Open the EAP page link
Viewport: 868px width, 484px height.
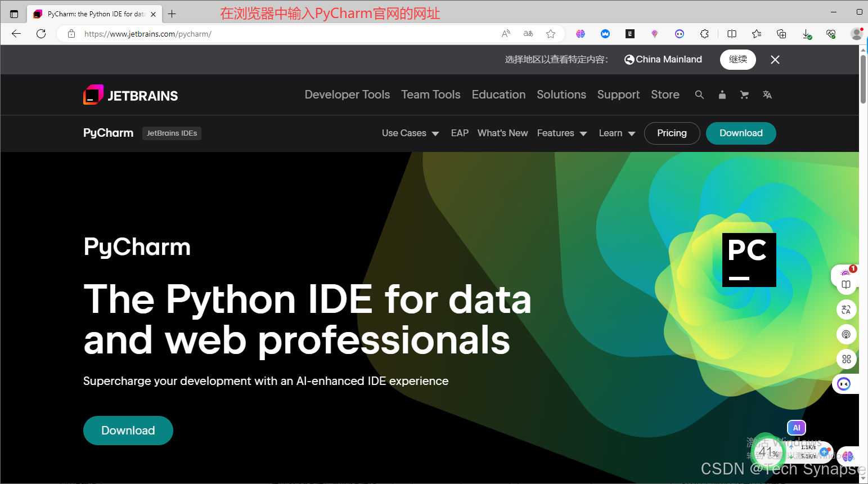pos(460,133)
